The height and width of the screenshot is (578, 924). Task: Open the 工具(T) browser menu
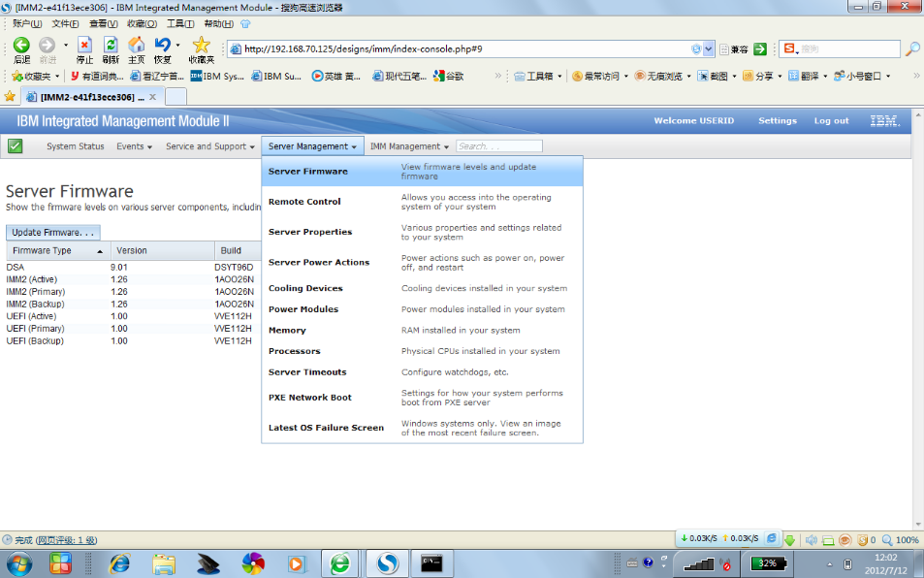point(180,23)
